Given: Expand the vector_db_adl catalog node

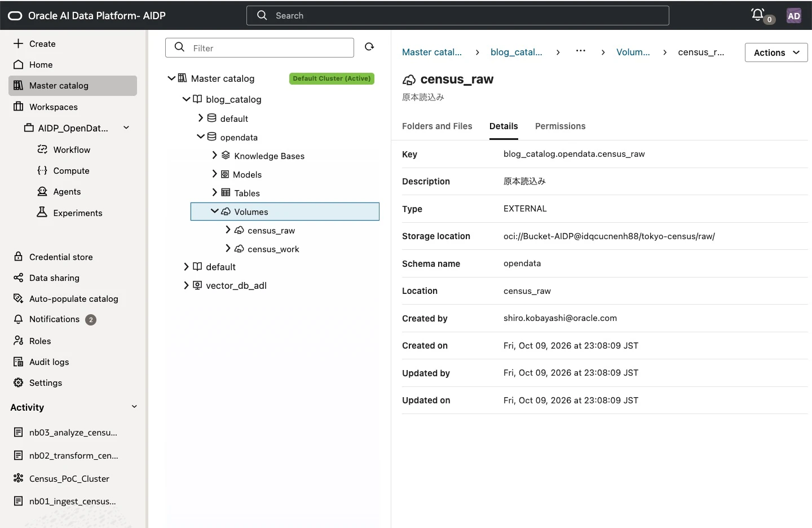Looking at the screenshot, I should click(x=186, y=285).
